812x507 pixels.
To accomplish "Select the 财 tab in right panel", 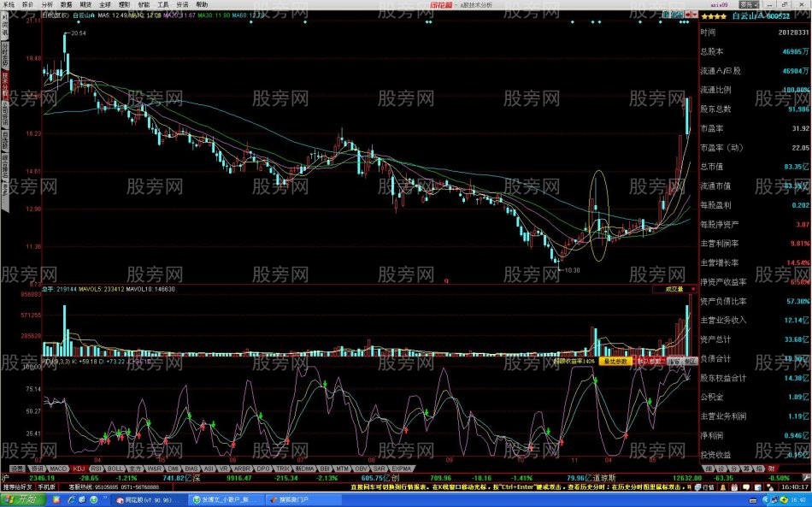I will pyautogui.click(x=771, y=469).
